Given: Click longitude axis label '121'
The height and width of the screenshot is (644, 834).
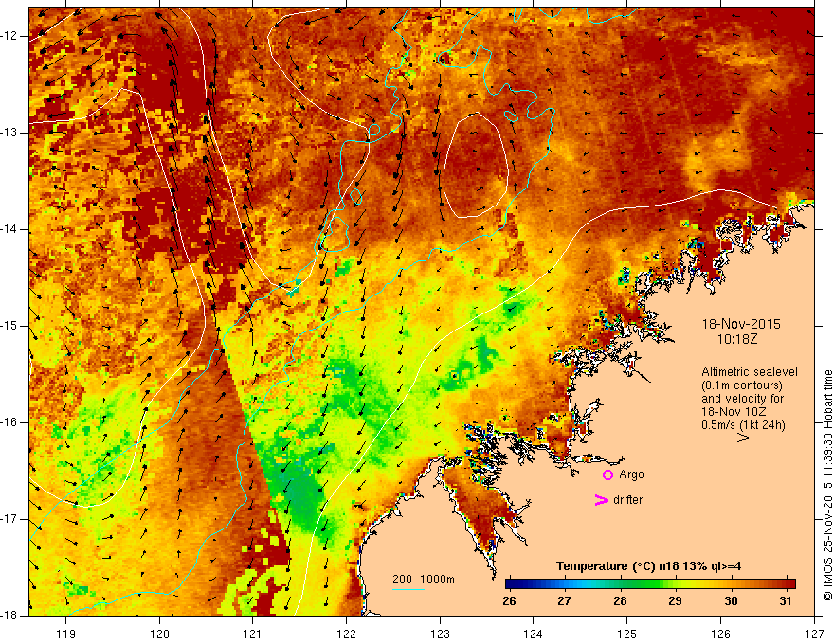Looking at the screenshot, I should pyautogui.click(x=253, y=634).
